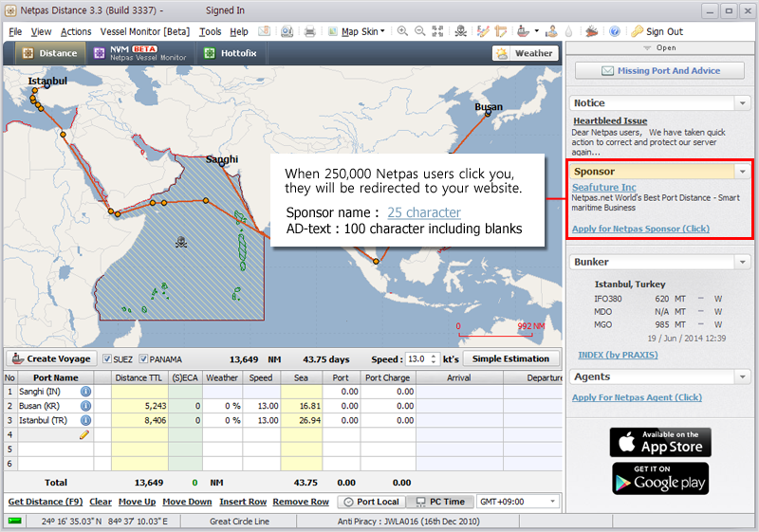Screen dimensions: 759x532
Task: Open the INDEX (by PRAXIS) link
Action: [x=619, y=355]
